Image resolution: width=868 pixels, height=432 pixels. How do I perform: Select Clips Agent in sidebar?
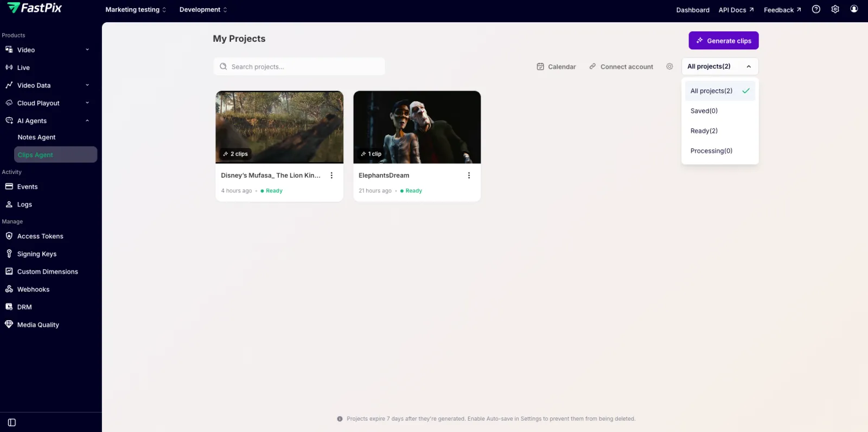click(x=55, y=154)
